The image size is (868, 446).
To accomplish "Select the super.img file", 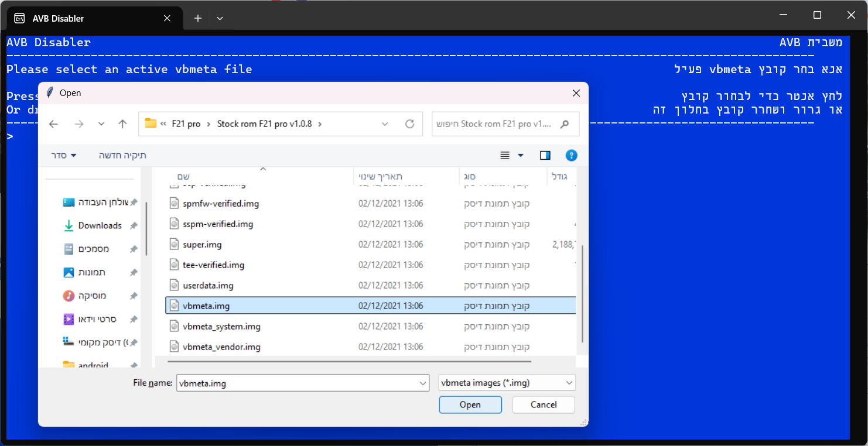I will point(202,245).
